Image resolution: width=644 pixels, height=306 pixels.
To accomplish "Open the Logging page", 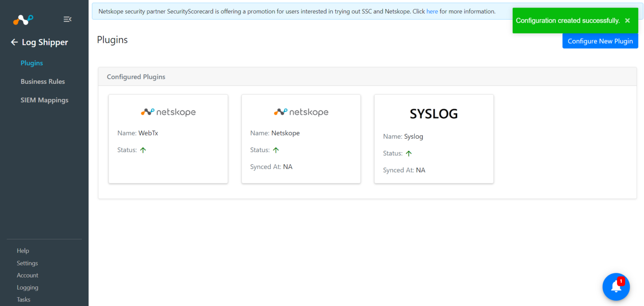I will (x=27, y=287).
